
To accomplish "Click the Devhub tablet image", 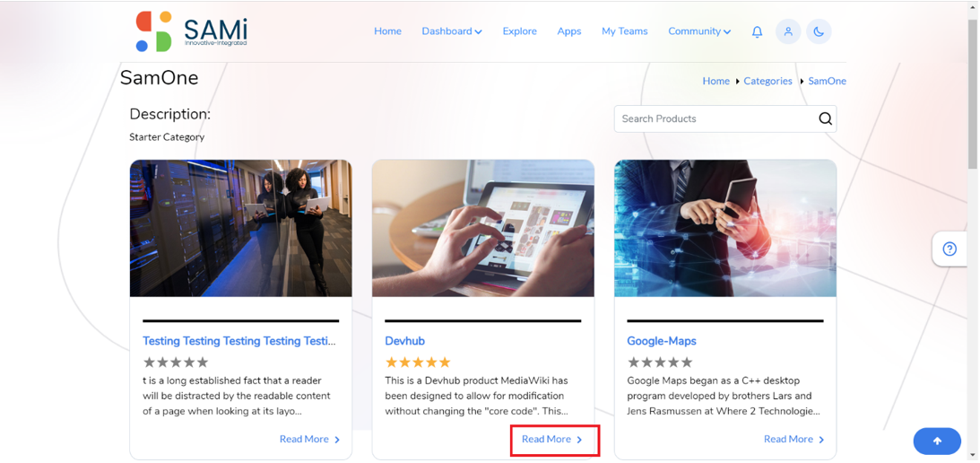I will click(483, 229).
